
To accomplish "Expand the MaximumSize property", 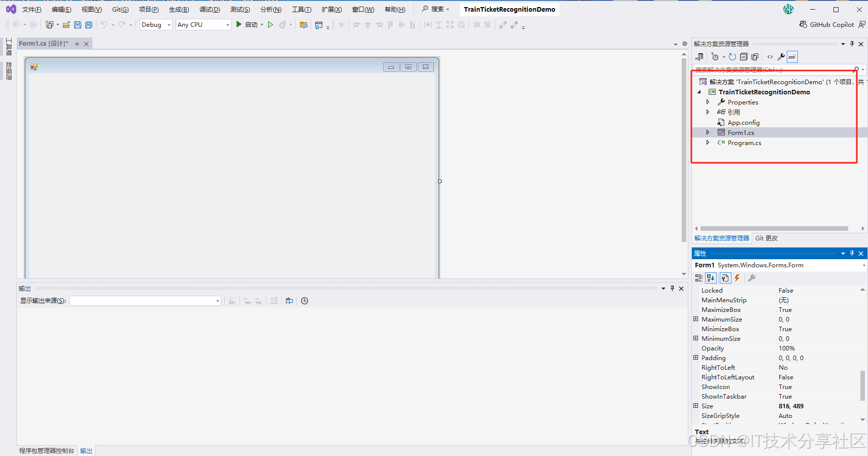I will pyautogui.click(x=696, y=319).
